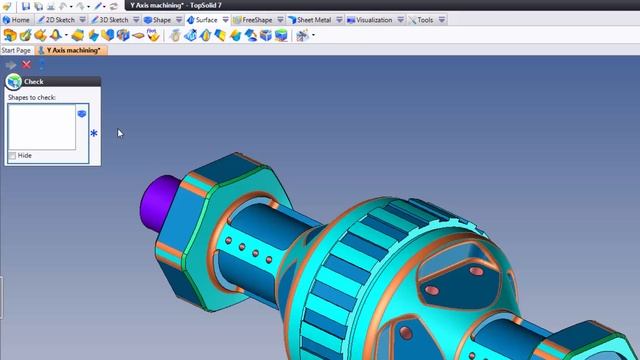Open the FreeShape tab dropdown arrow
This screenshot has width=640, height=360.
[280, 20]
